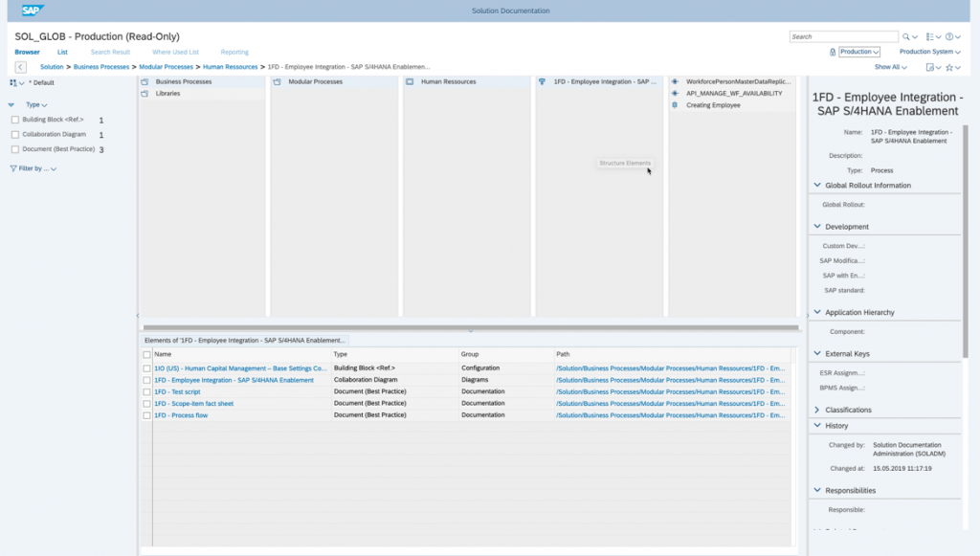Click the Modular Processes folder icon

point(277,82)
